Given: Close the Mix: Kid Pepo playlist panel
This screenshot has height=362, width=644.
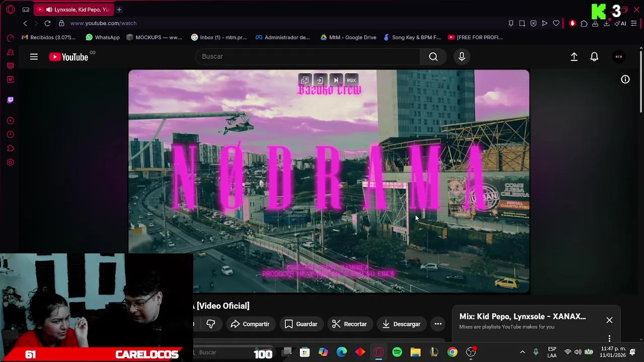Looking at the screenshot, I should click(609, 320).
